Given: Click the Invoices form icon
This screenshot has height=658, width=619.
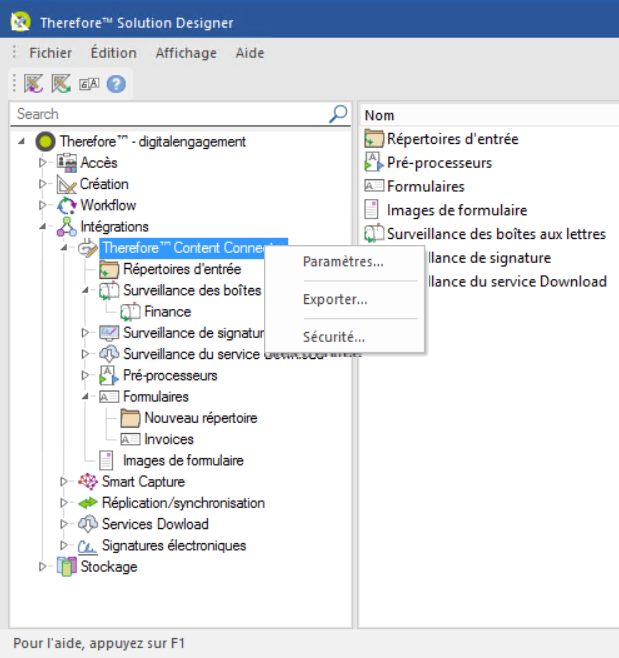Looking at the screenshot, I should click(130, 439).
